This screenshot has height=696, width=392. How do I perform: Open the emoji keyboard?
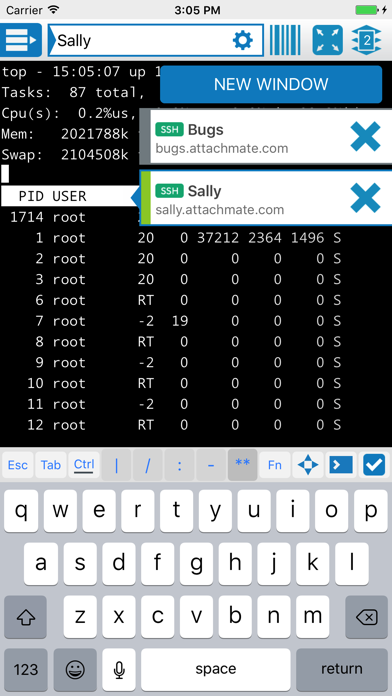pos(75,669)
